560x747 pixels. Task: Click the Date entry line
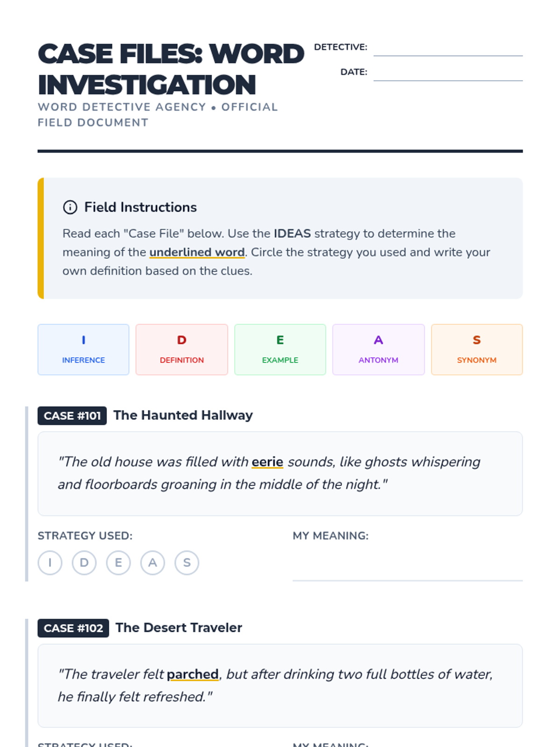click(x=448, y=74)
